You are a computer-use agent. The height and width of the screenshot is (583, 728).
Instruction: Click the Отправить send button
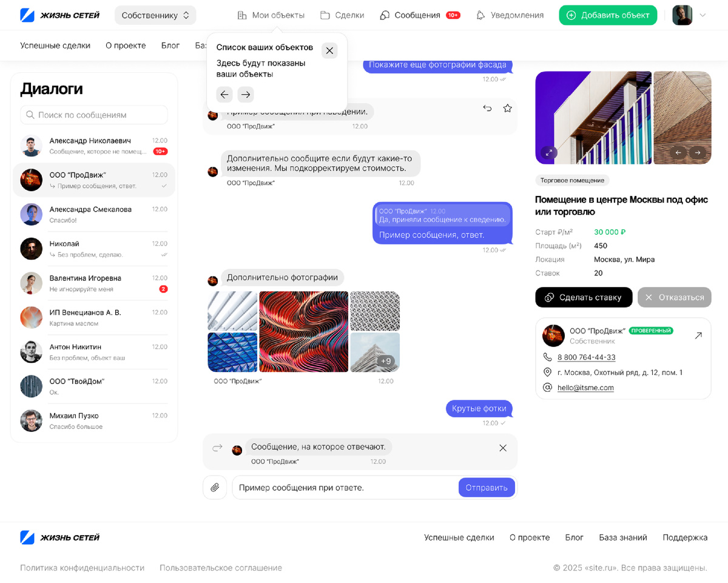coord(487,487)
